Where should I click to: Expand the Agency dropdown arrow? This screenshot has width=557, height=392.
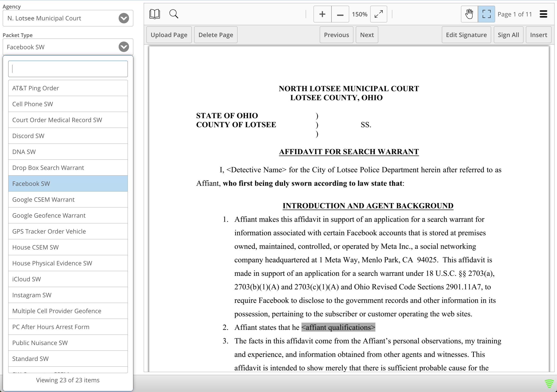(124, 18)
